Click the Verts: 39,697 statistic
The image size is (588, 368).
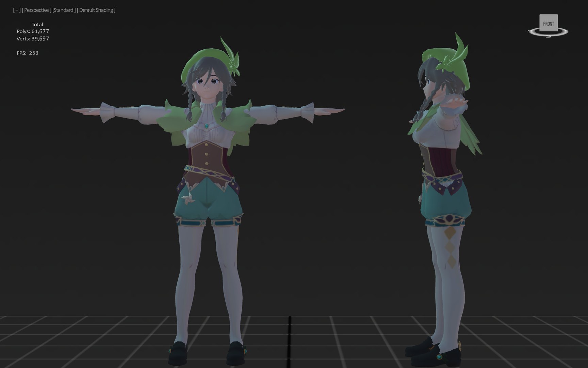point(33,39)
